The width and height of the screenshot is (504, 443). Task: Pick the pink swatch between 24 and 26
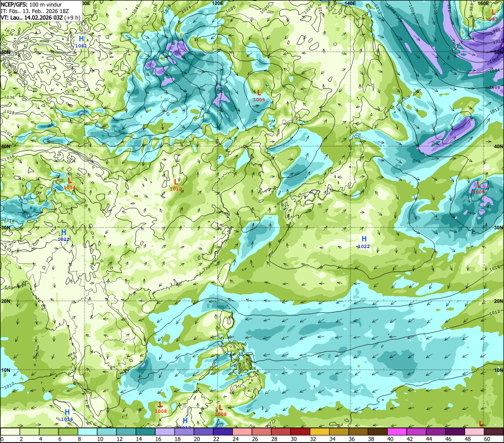coord(242,432)
